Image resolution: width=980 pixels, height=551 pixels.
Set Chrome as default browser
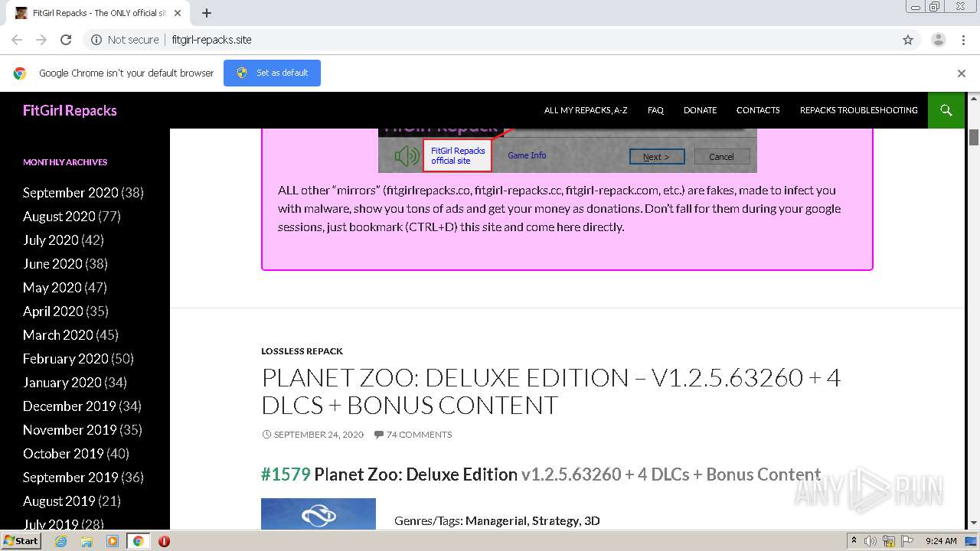[x=272, y=73]
